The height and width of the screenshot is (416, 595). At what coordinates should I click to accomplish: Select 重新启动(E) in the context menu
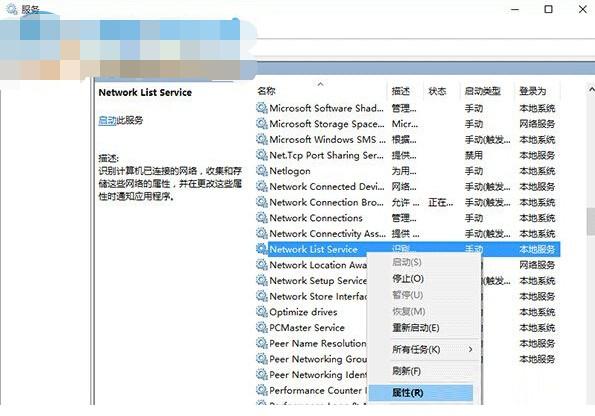tap(416, 328)
